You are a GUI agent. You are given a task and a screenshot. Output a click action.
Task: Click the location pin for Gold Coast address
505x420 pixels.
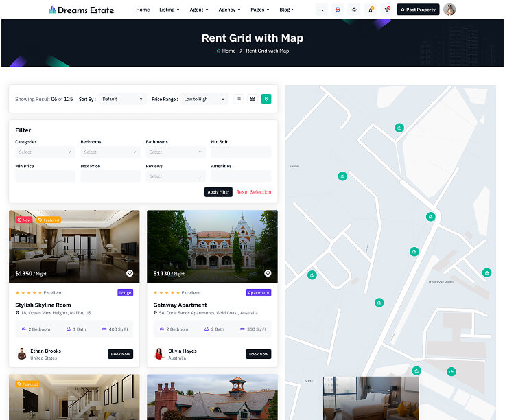[x=155, y=313]
